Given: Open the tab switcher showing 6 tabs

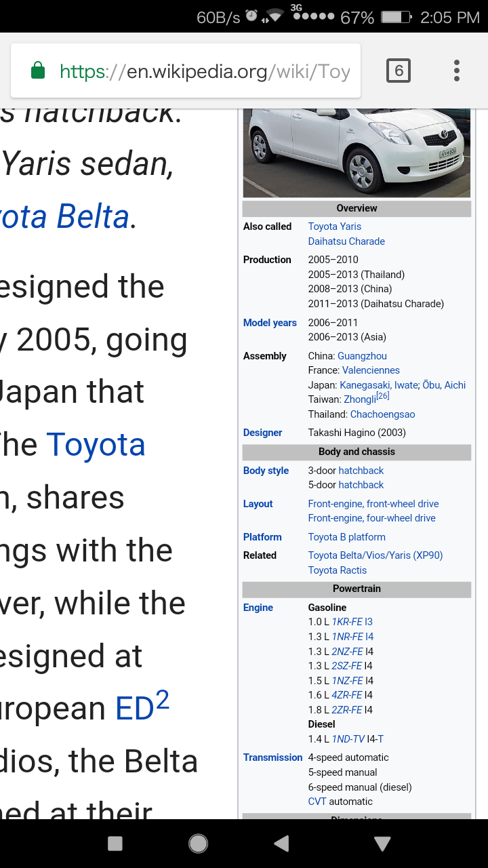Looking at the screenshot, I should tap(399, 71).
